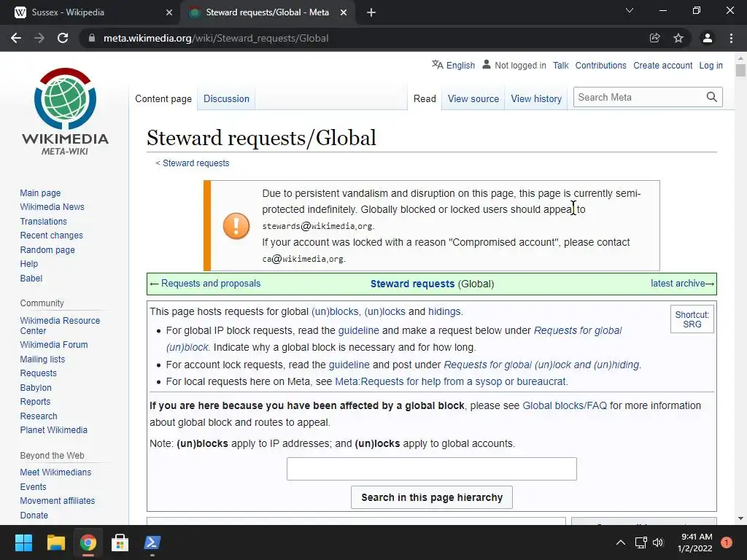The width and height of the screenshot is (747, 560).
Task: Click the Log in link
Action: tap(711, 65)
